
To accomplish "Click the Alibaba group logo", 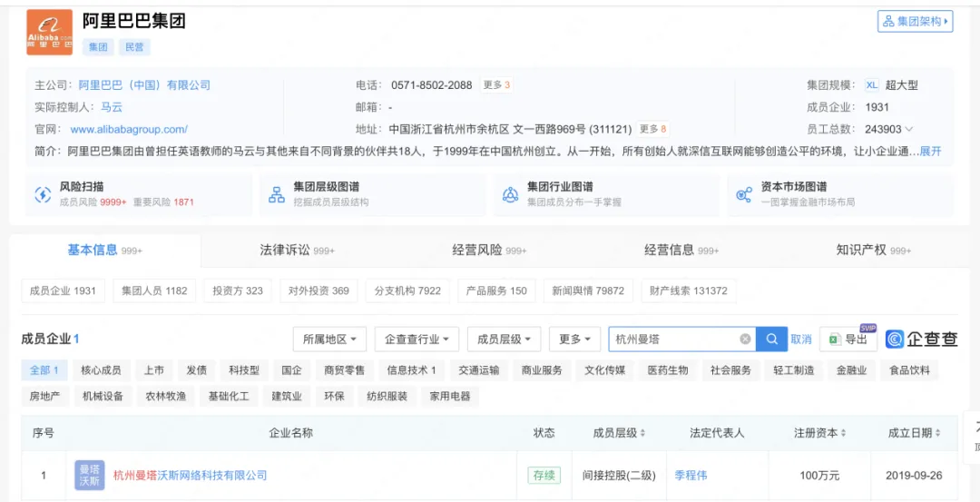I will [49, 33].
